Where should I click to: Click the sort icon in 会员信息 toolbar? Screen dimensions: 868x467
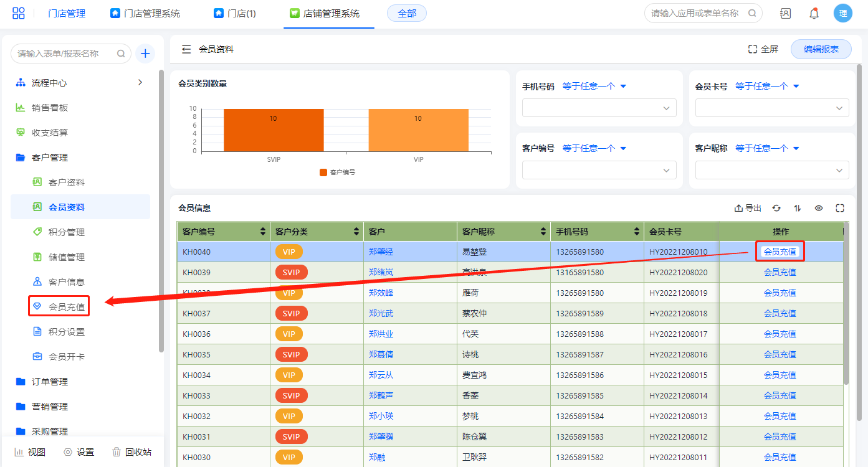click(798, 209)
